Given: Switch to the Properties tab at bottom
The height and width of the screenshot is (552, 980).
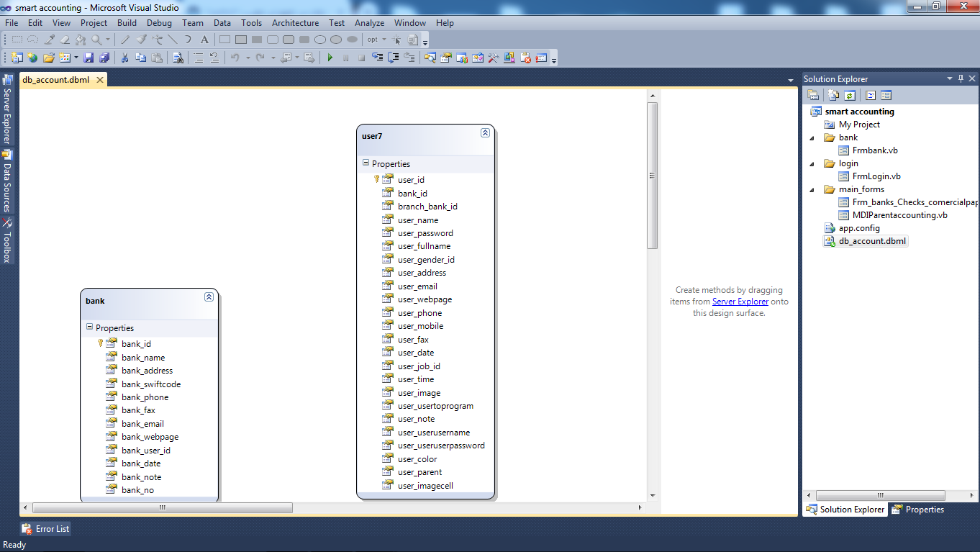Looking at the screenshot, I should point(918,510).
